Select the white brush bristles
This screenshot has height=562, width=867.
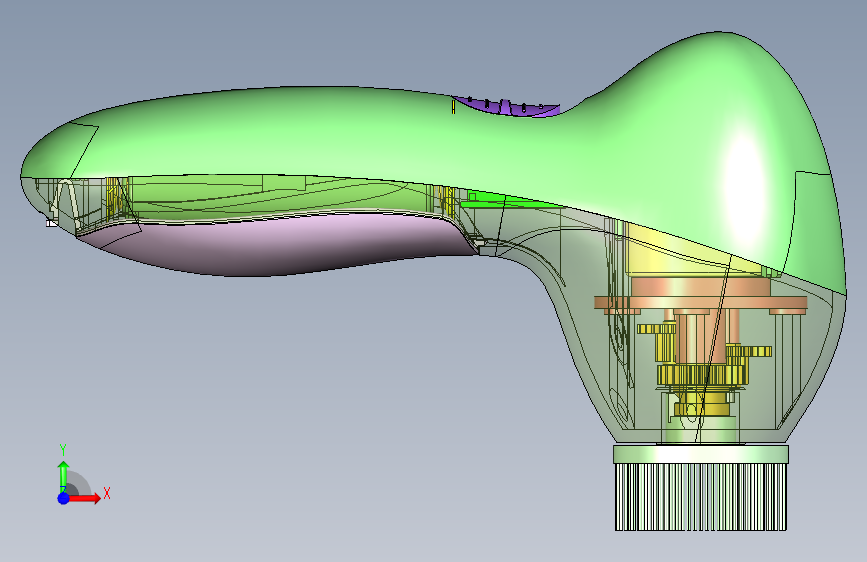point(701,497)
